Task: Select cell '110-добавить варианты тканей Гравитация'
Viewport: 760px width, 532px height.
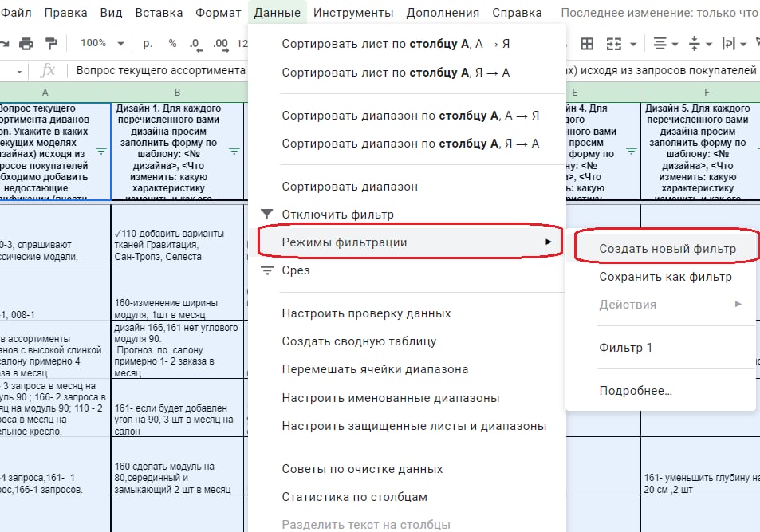Action: [x=177, y=234]
